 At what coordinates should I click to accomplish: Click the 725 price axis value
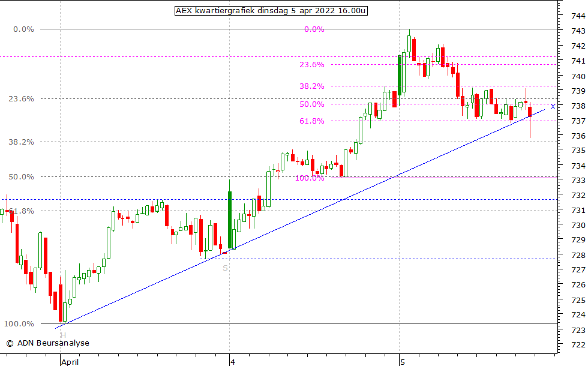click(578, 300)
